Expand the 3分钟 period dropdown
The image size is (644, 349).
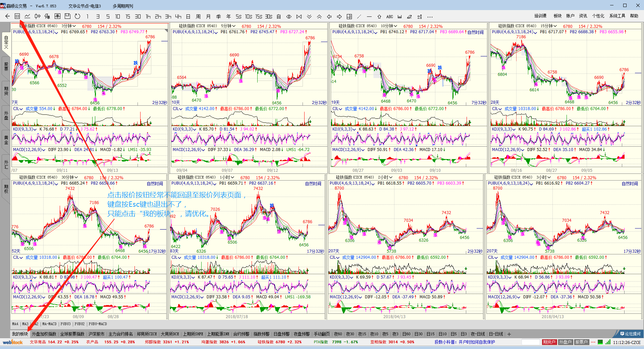point(69,26)
